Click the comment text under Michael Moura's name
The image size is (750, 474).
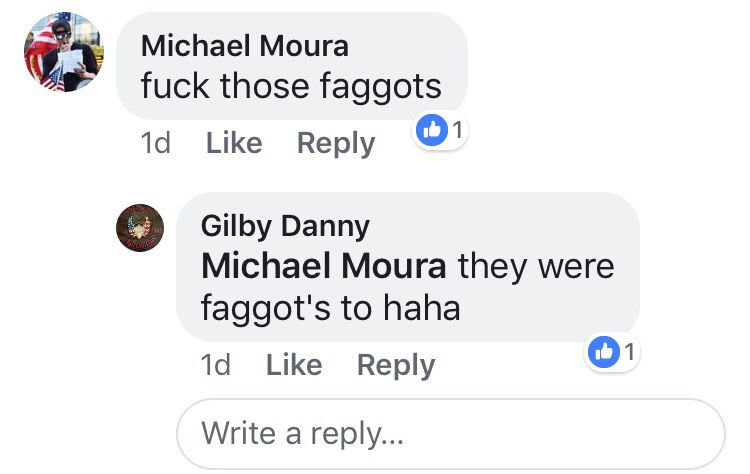click(x=291, y=87)
